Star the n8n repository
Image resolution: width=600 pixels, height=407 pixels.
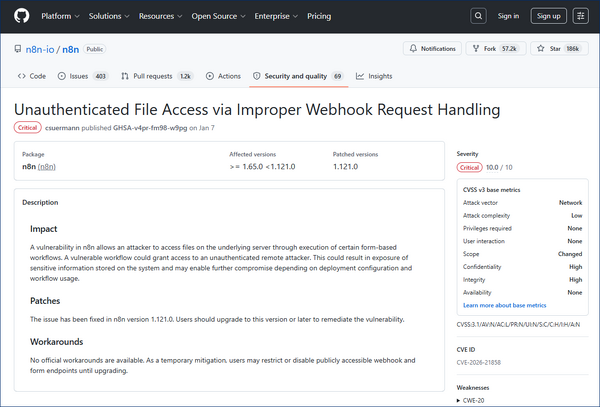pyautogui.click(x=555, y=48)
